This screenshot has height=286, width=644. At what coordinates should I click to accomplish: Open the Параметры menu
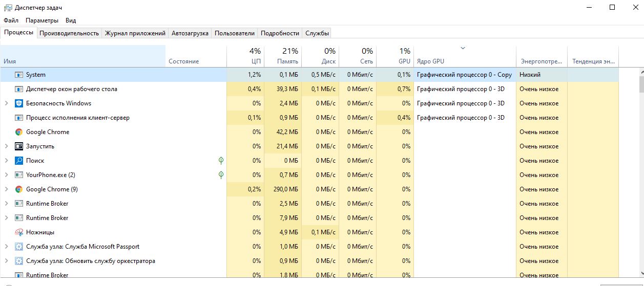coord(42,20)
